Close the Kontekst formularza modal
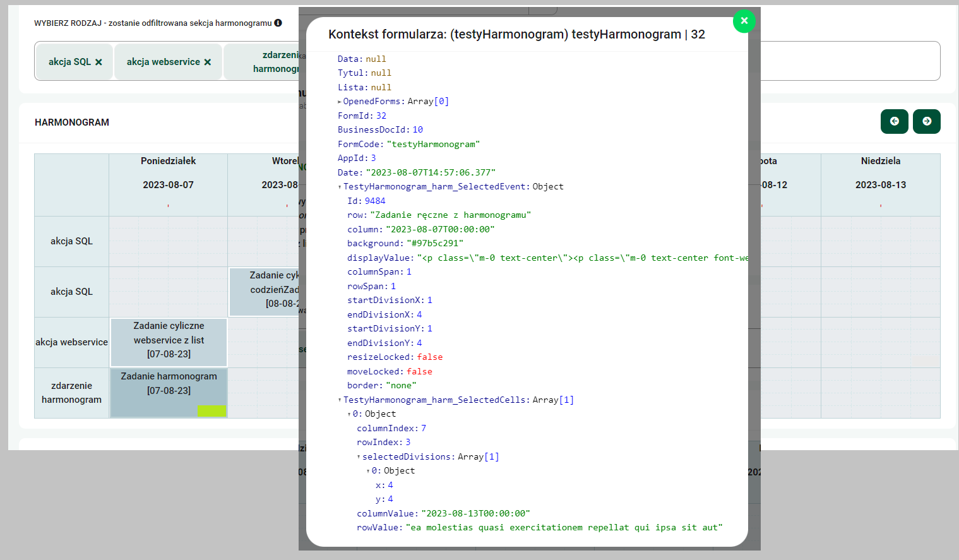The image size is (959, 560). (x=744, y=21)
